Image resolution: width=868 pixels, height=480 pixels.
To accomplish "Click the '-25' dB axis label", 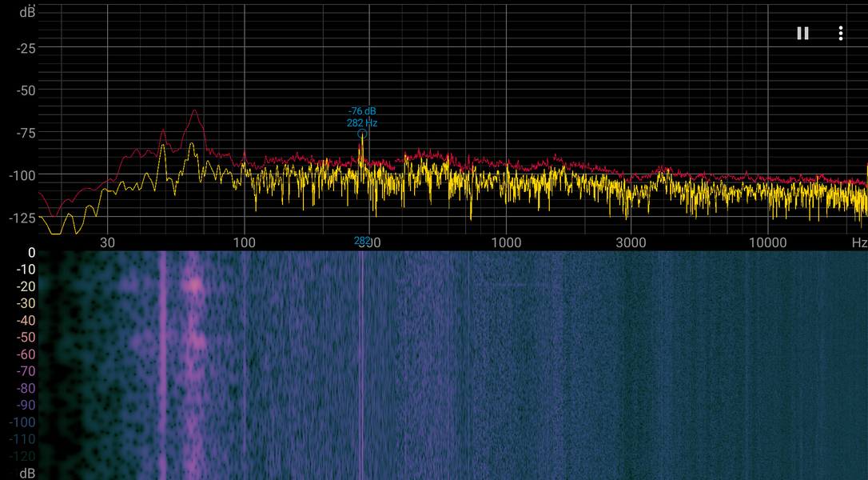I will click(26, 49).
